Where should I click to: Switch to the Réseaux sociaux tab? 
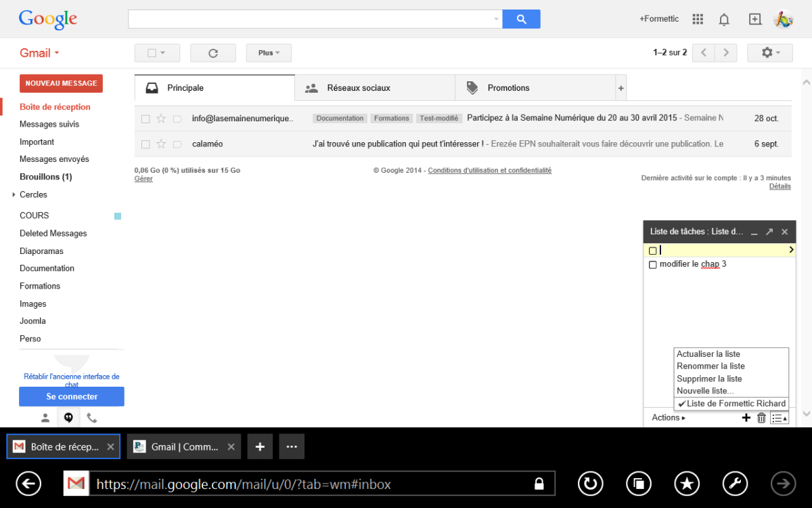click(375, 88)
